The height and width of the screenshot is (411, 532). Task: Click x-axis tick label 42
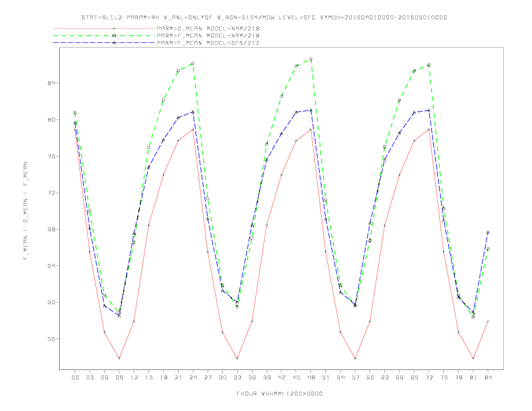pyautogui.click(x=281, y=377)
